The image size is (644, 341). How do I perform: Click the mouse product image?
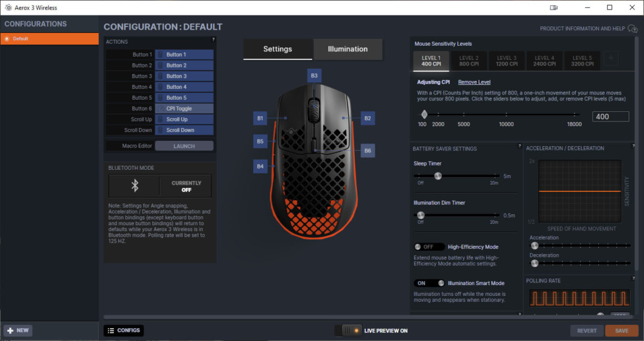[314, 160]
